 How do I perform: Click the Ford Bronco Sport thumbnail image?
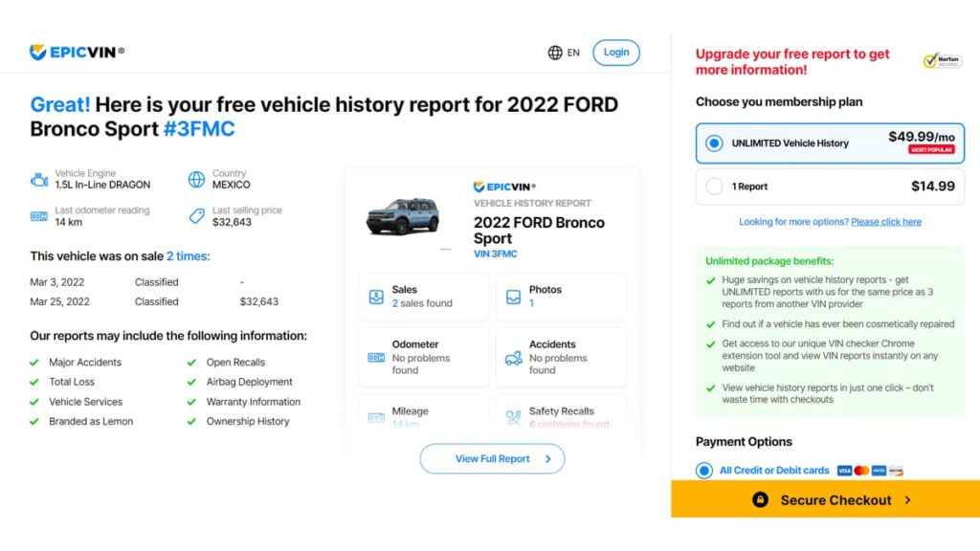coord(402,216)
